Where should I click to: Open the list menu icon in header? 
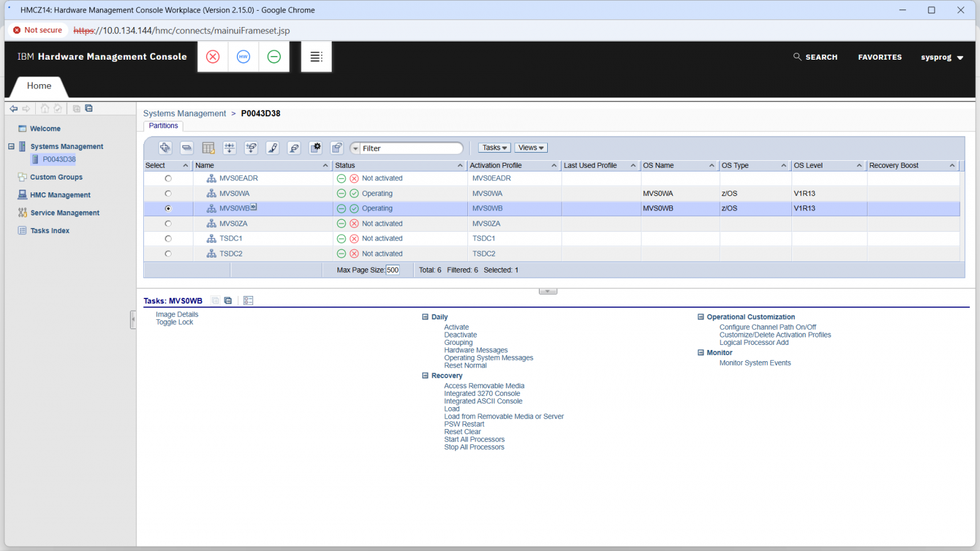coord(317,57)
